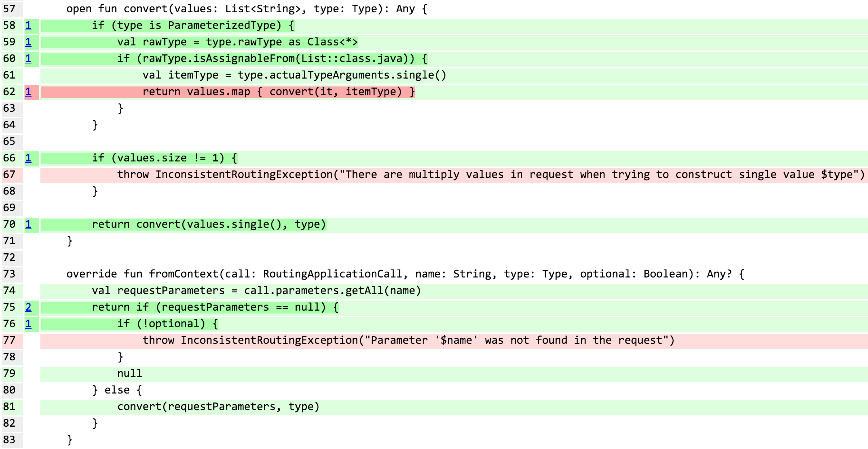Click 'convert(requestParameters, type)' line
Screen dimensions: 868x449
(218, 407)
